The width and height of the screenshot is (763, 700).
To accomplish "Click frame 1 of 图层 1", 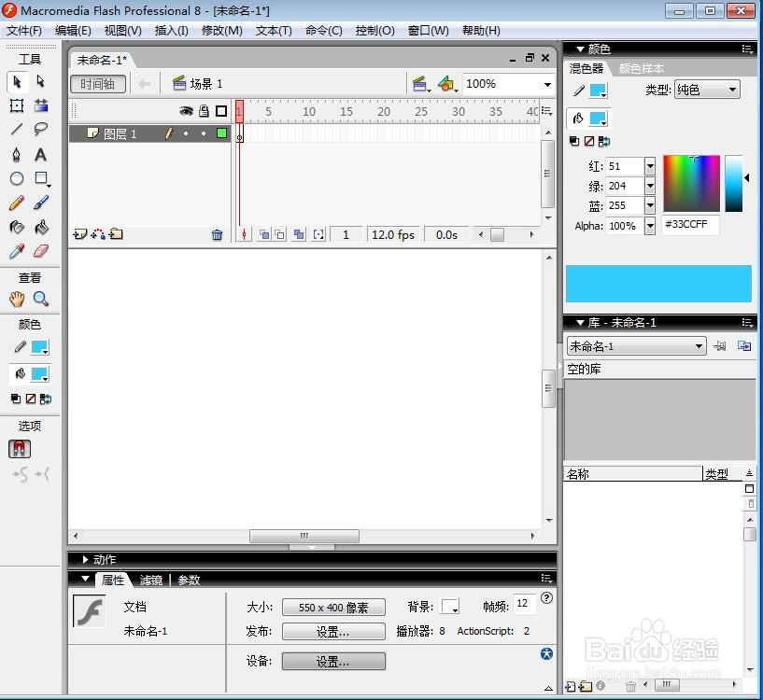I will tap(239, 133).
